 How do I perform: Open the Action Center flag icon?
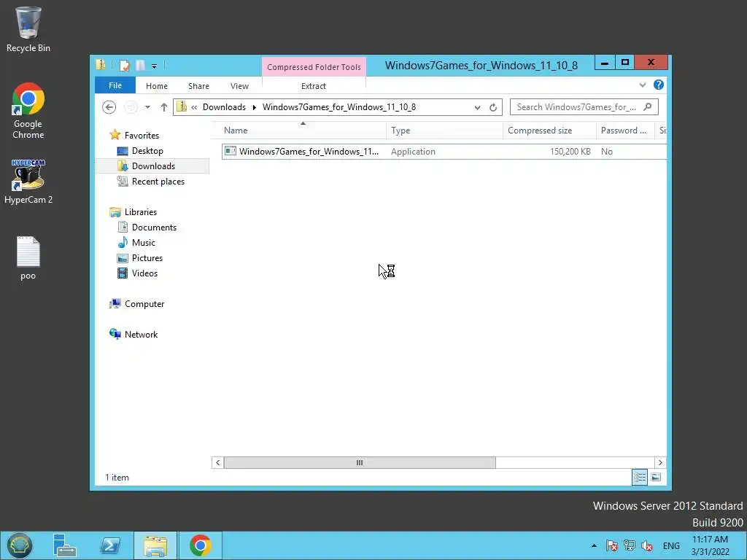[612, 545]
